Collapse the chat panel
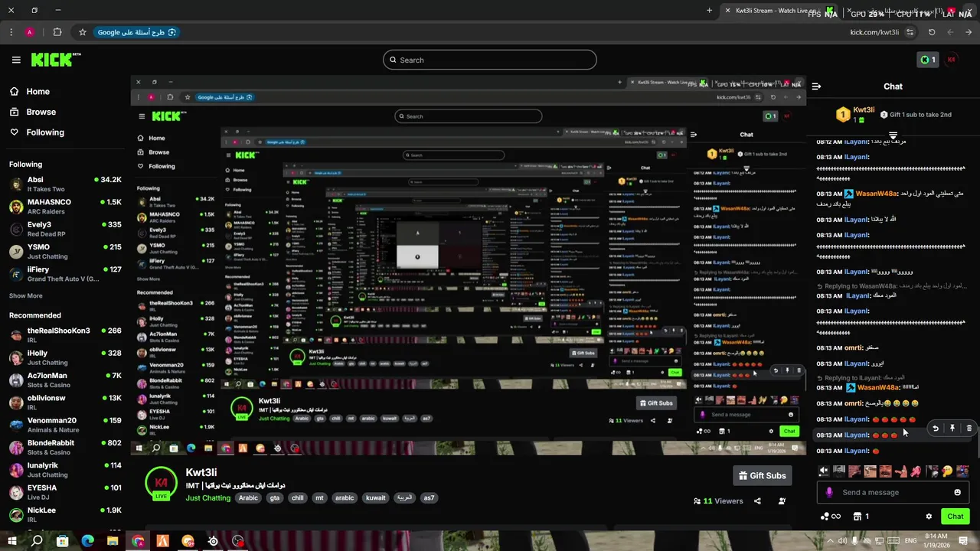The image size is (980, 551). (816, 86)
